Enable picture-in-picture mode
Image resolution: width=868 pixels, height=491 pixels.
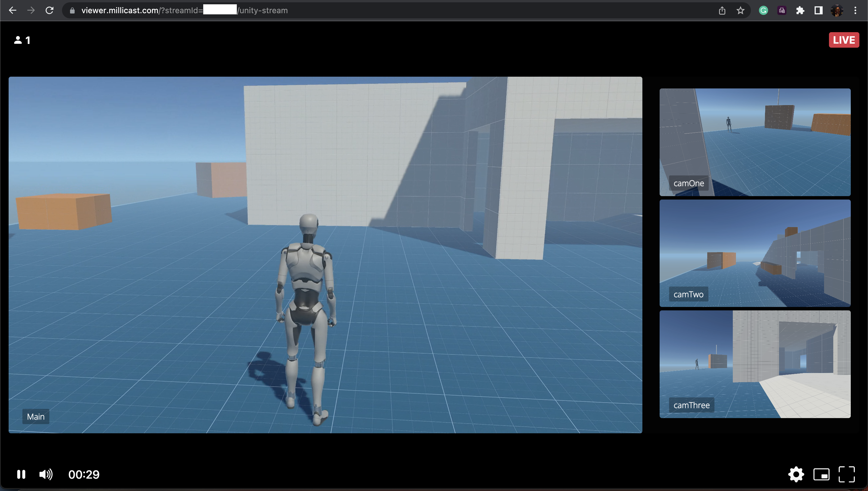tap(821, 474)
